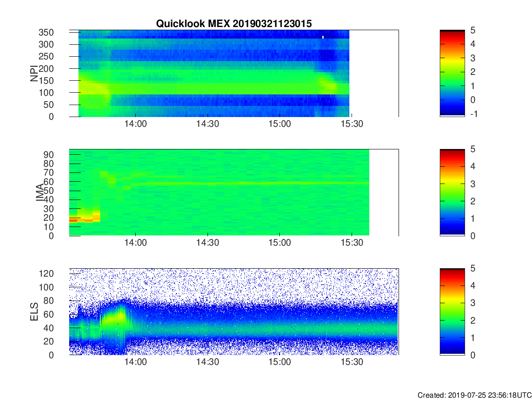The width and height of the screenshot is (532, 399).
Task: Click the NPI panel's rainbow colorbar
Action: pyautogui.click(x=452, y=73)
